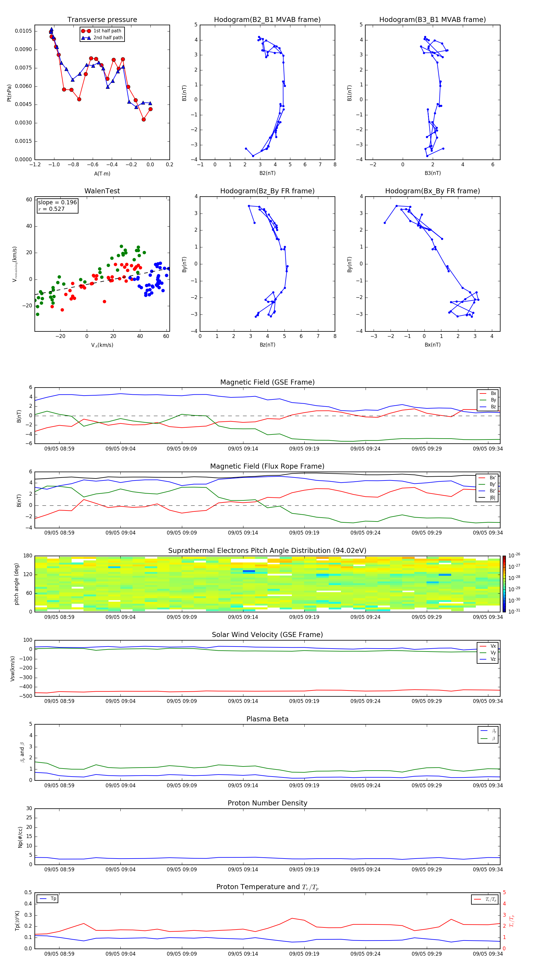Click the 'Vz' velocity legend entry

coord(488,659)
